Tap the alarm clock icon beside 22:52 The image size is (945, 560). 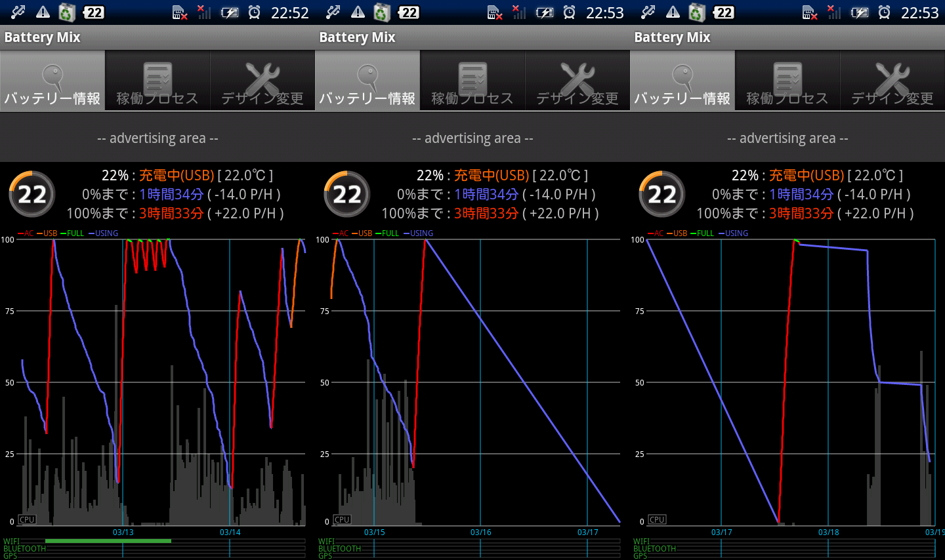point(254,12)
